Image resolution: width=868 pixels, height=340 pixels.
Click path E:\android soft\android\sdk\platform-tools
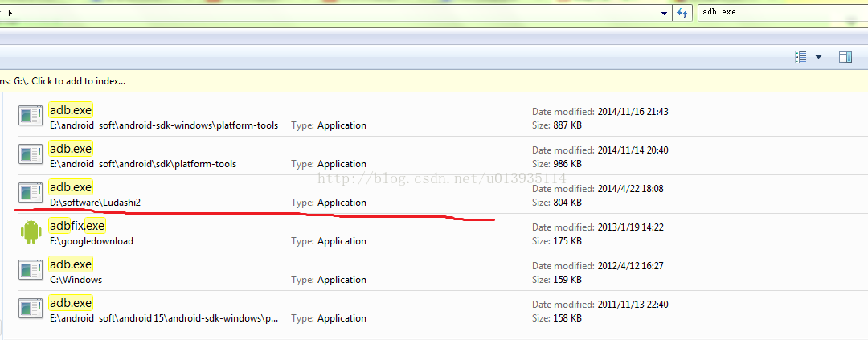point(143,164)
